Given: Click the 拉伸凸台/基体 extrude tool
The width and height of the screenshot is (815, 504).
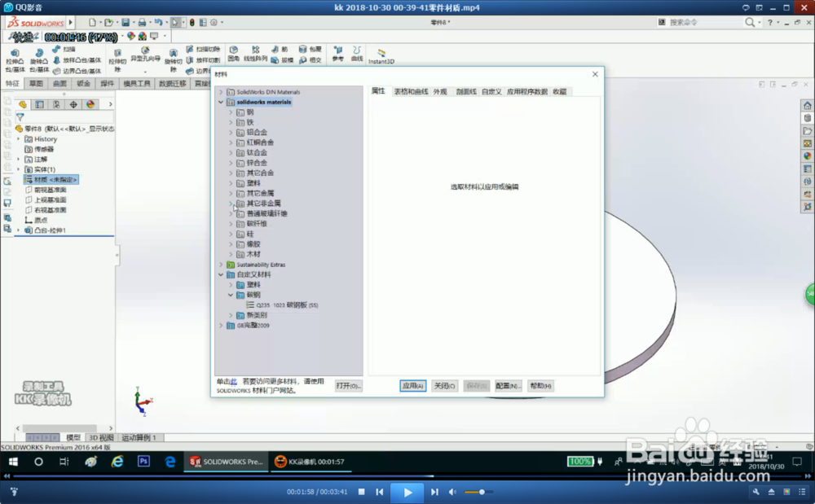Looking at the screenshot, I should pyautogui.click(x=15, y=60).
